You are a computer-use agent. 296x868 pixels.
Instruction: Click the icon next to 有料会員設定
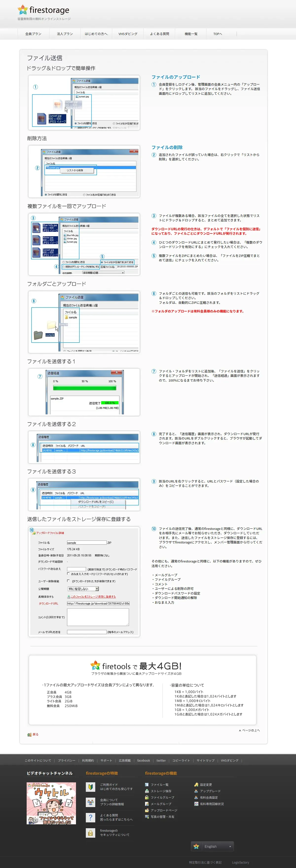point(196,797)
